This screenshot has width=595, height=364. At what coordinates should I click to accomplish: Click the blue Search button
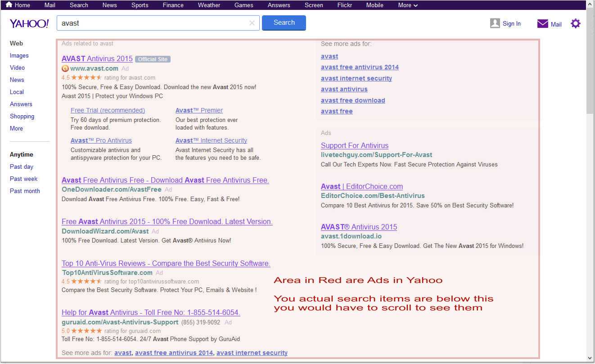(x=284, y=22)
